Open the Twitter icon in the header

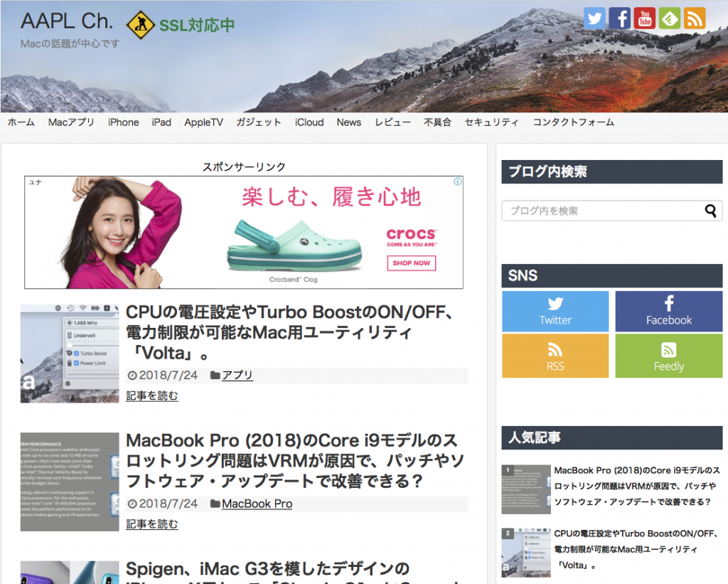pyautogui.click(x=594, y=18)
